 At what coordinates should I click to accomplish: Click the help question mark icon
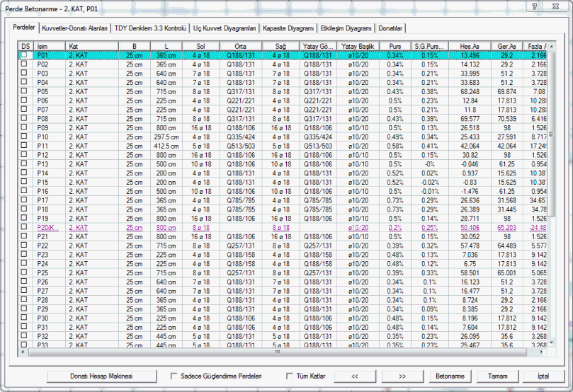534,6
